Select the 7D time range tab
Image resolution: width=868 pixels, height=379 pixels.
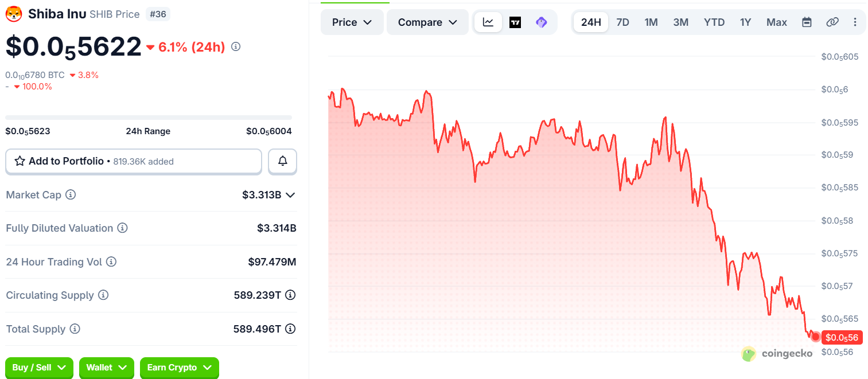(x=622, y=22)
